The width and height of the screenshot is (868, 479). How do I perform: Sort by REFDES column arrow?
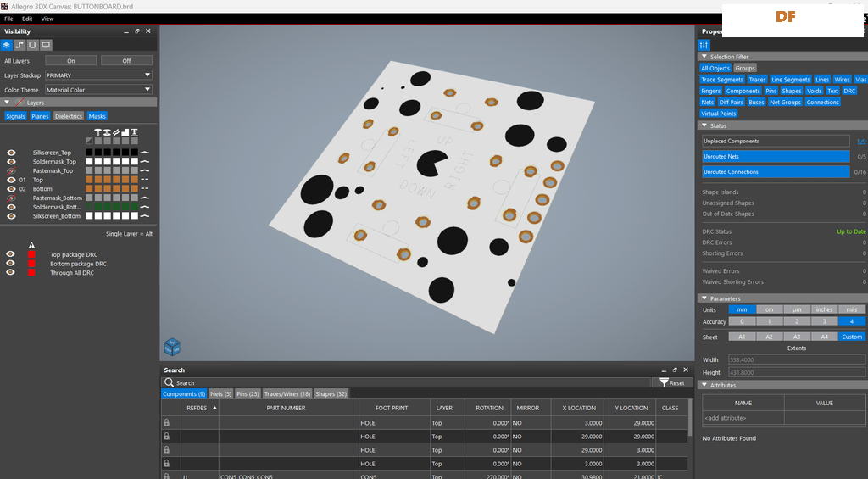coord(214,408)
